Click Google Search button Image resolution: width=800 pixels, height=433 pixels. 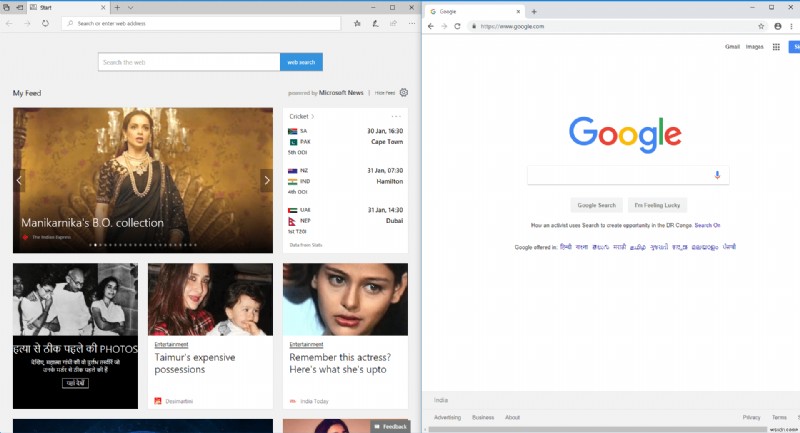pos(596,205)
